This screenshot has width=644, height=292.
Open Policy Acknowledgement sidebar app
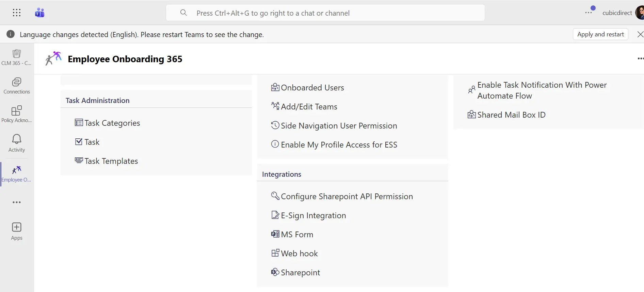point(17,114)
